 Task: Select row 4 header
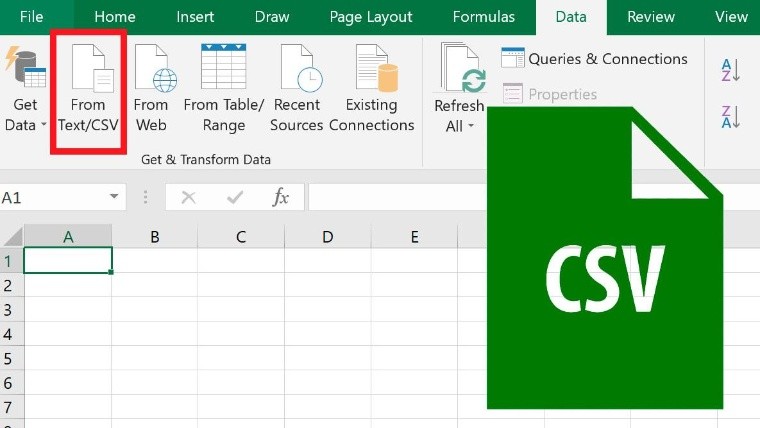click(x=8, y=334)
